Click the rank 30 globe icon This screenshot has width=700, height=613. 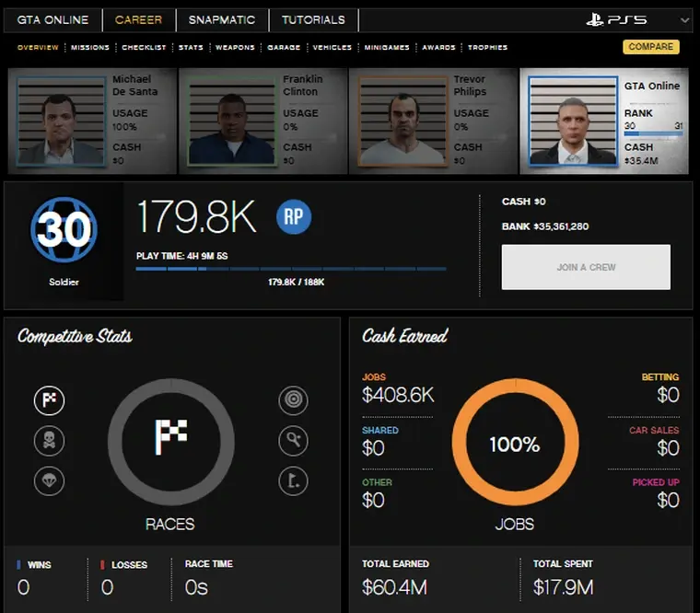click(x=64, y=229)
